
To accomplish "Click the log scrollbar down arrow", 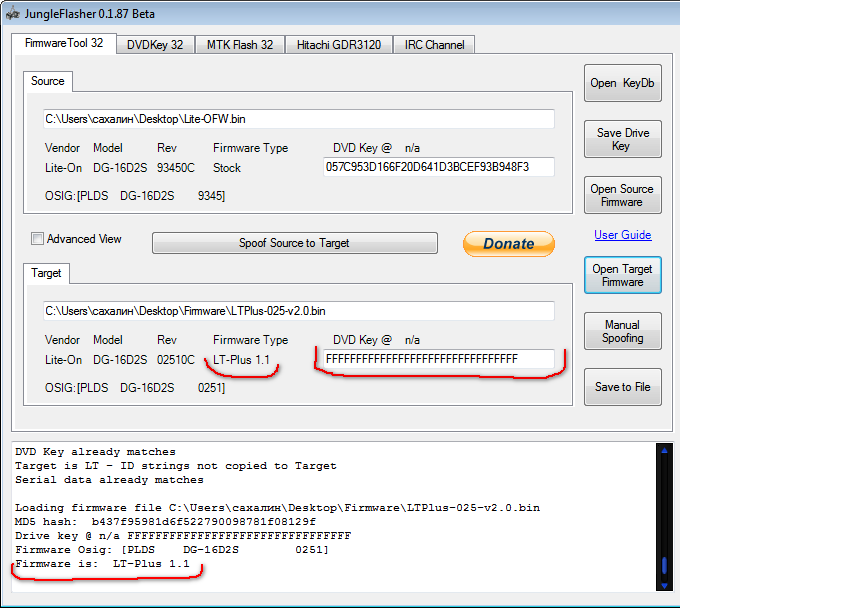I will click(664, 585).
